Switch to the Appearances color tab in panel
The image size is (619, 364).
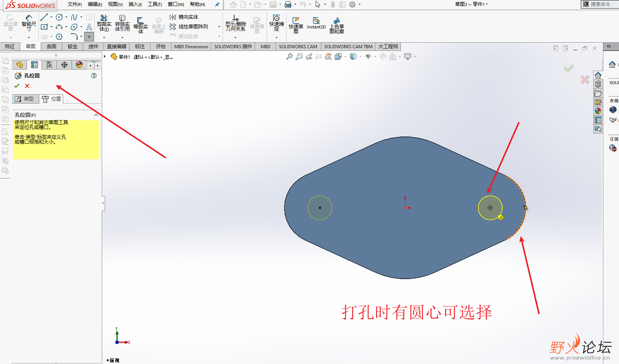[x=79, y=64]
